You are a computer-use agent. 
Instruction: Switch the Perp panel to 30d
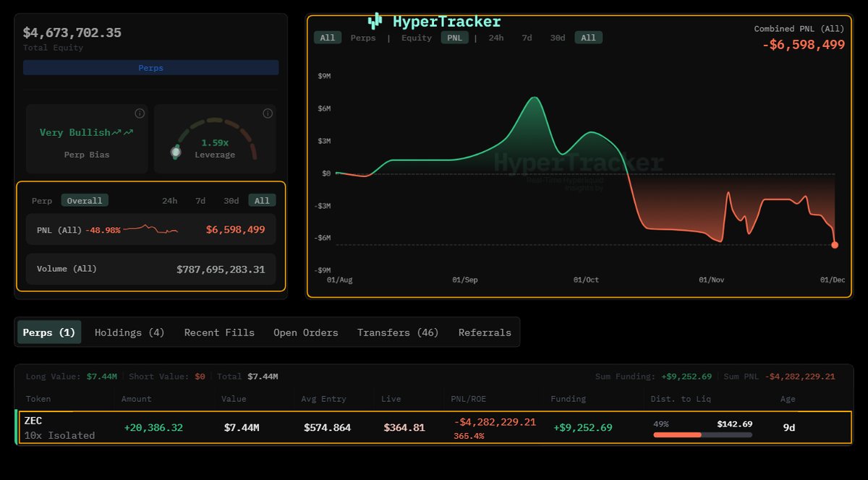(231, 201)
